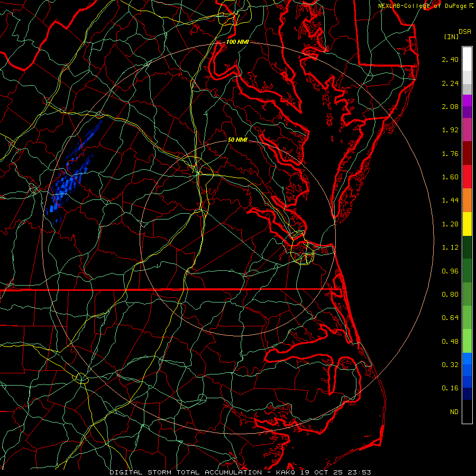Pick the dark red legend swatch near 1.76
Image resolution: width=476 pixels, height=476 pixels.
(467, 153)
